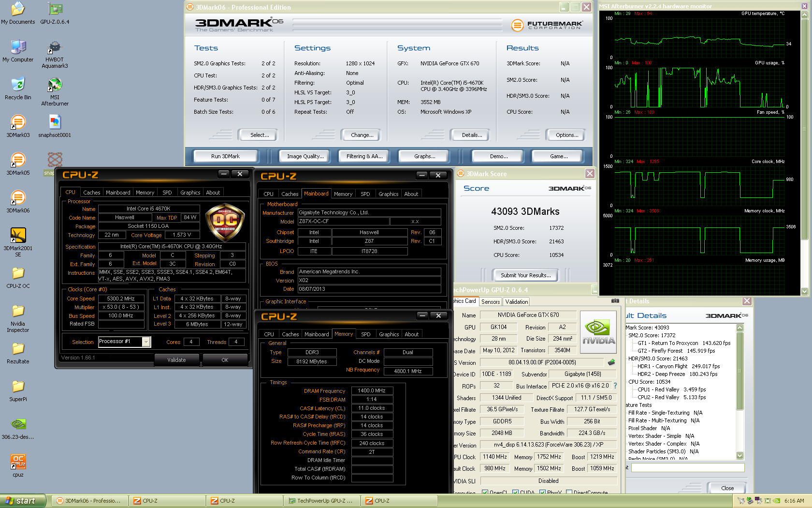The width and height of the screenshot is (812, 508).
Task: Open the CPU-Z OC folder
Action: click(18, 277)
